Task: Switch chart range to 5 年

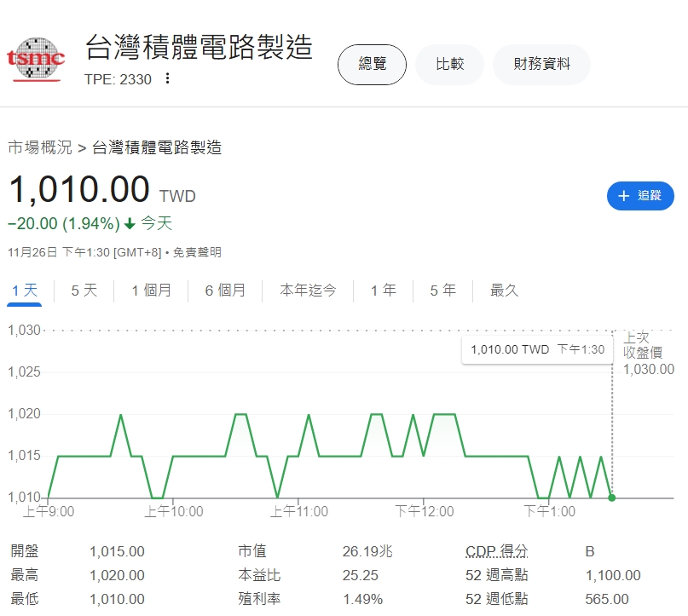Action: pos(443,291)
